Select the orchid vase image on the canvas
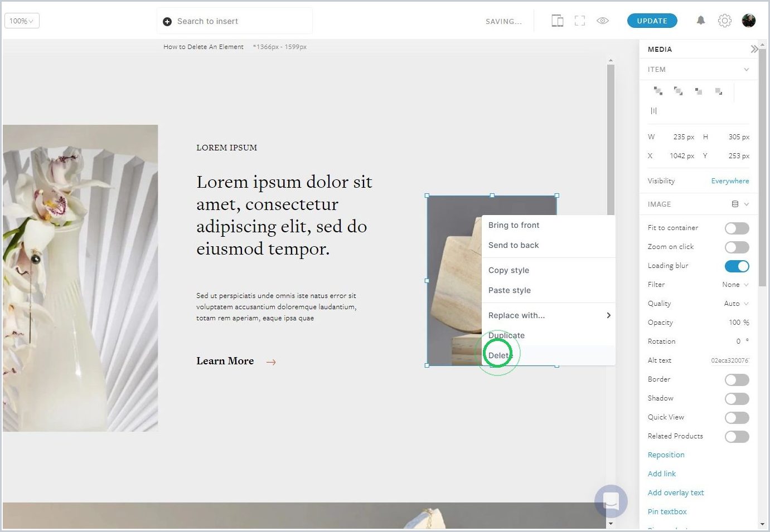 click(x=80, y=278)
